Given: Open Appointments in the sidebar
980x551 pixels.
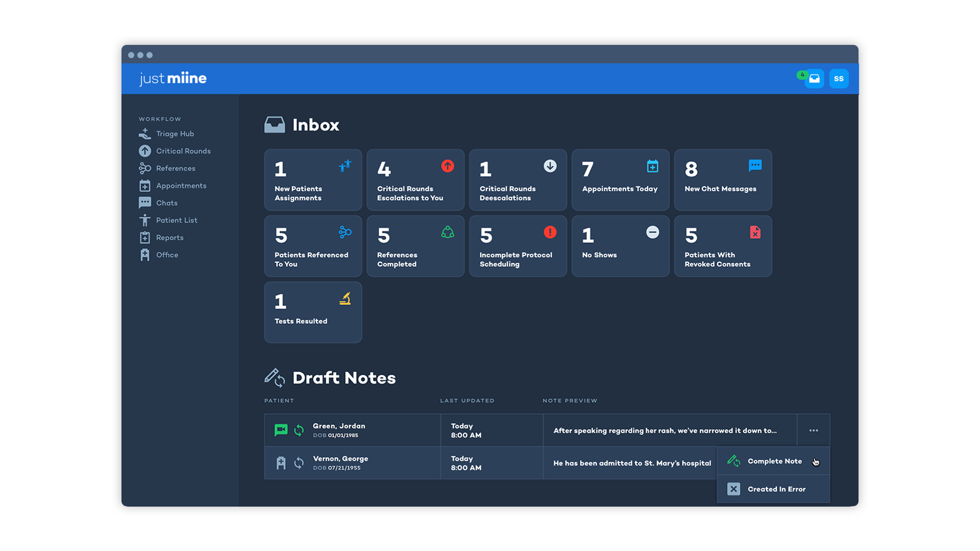Looking at the screenshot, I should click(181, 186).
